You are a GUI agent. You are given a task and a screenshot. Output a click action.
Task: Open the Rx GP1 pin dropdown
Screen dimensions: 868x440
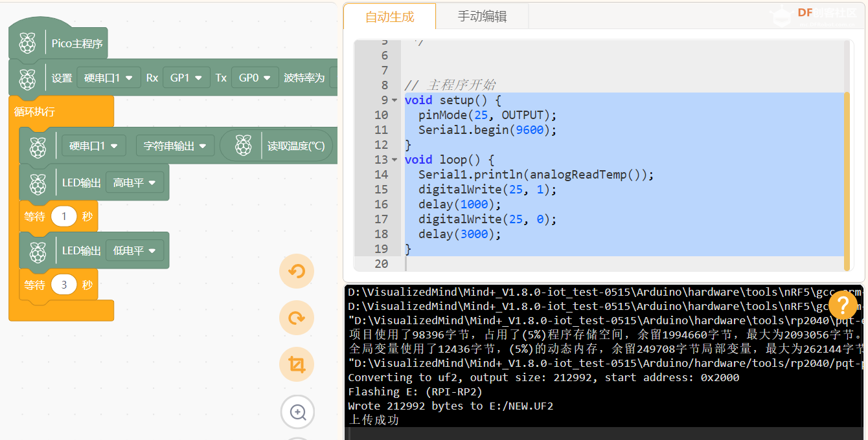coord(187,78)
